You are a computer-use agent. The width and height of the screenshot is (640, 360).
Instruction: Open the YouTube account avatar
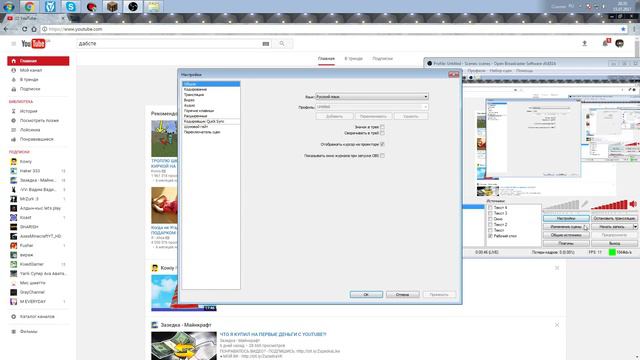click(620, 43)
